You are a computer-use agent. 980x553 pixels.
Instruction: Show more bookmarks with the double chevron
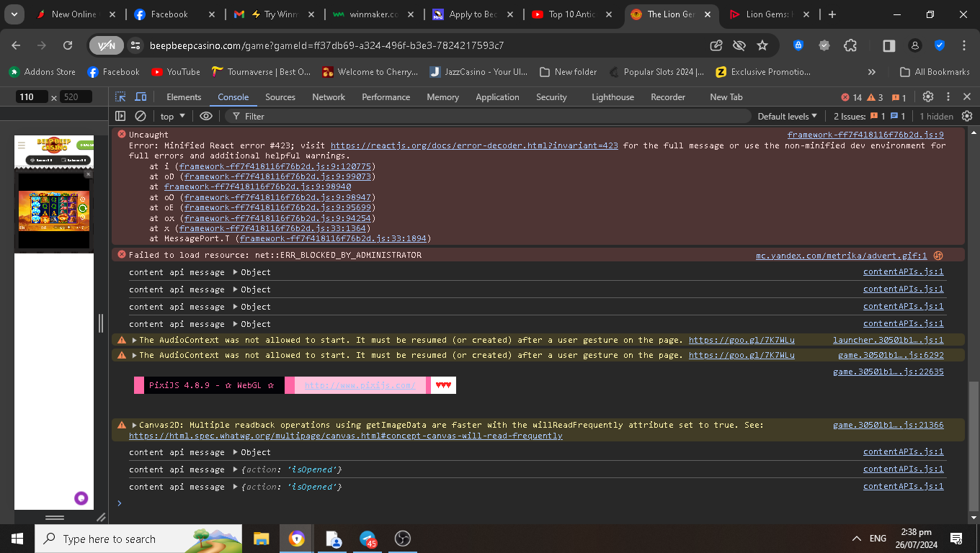(872, 72)
